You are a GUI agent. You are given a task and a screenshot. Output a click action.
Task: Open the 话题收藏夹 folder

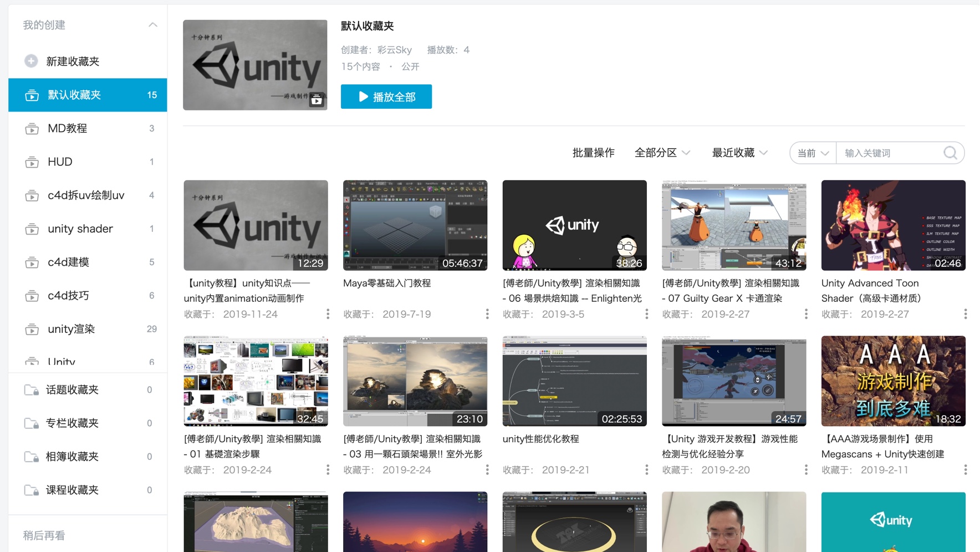pyautogui.click(x=88, y=390)
